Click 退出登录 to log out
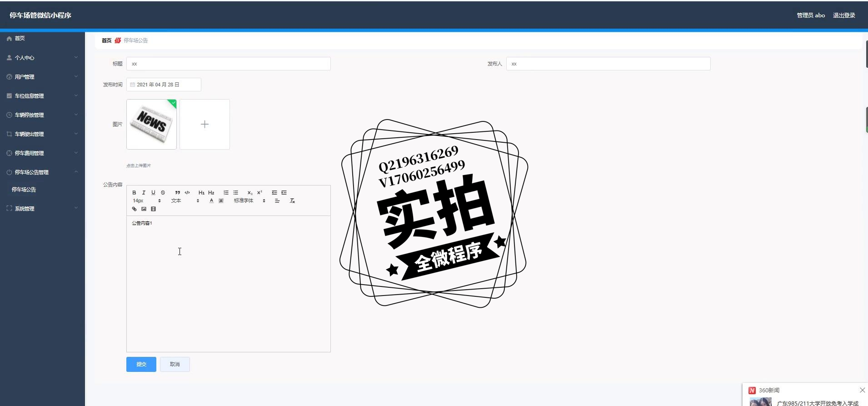This screenshot has width=868, height=406. pos(844,15)
